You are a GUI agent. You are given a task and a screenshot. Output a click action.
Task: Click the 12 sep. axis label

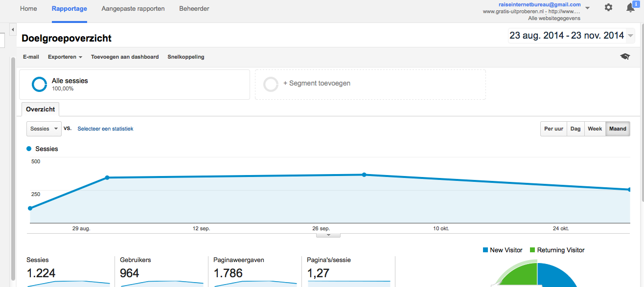click(x=201, y=228)
